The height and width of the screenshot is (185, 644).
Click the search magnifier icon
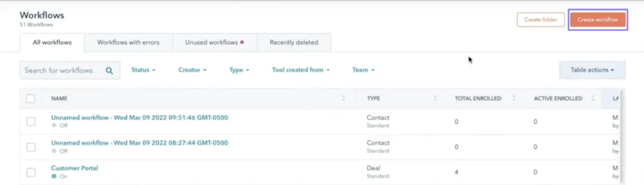pos(109,70)
